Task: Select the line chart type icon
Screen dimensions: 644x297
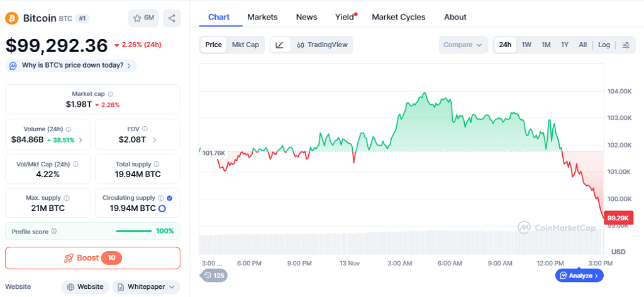Action: coord(280,45)
